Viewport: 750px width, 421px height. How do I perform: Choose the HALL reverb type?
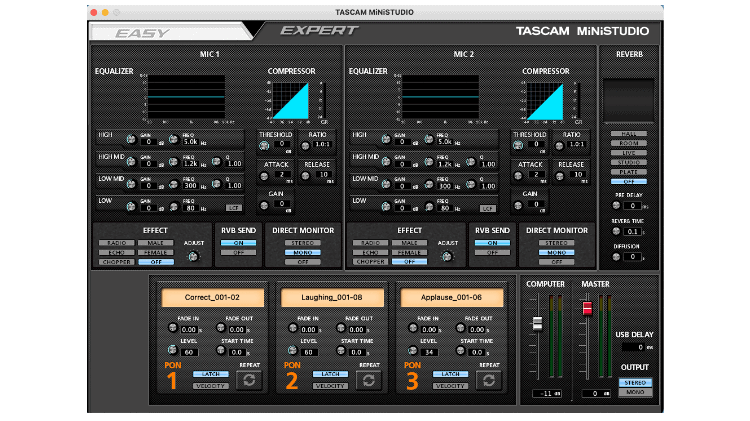click(629, 134)
